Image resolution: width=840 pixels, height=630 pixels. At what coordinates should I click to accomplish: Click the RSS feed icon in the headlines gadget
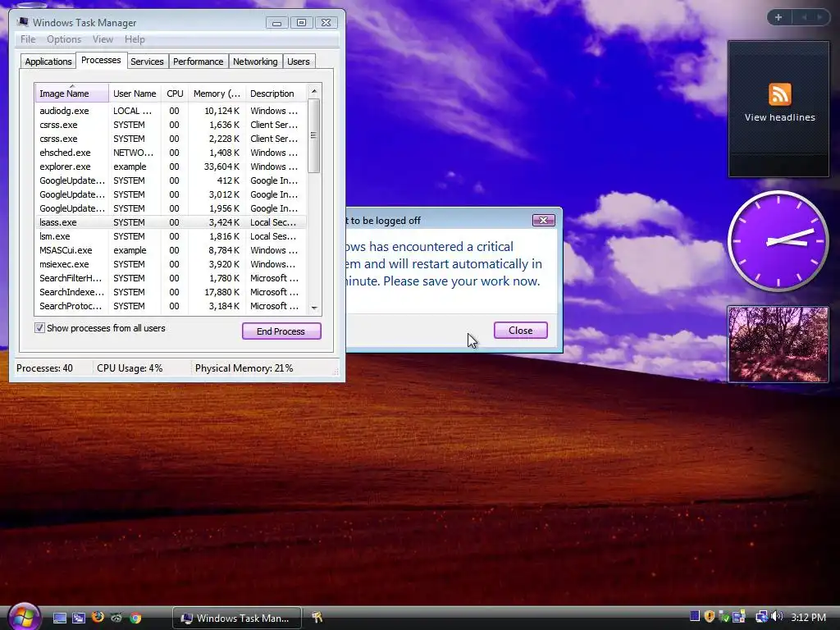coord(779,94)
